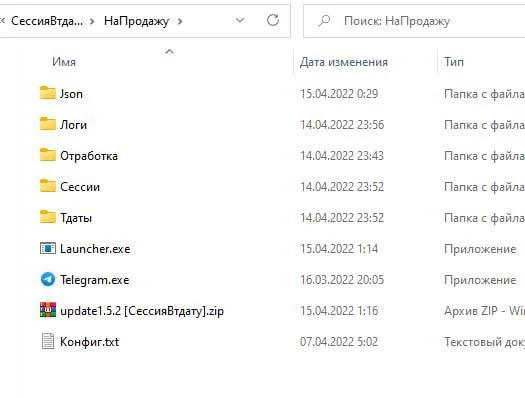Click the Папка с файлами type in Json row

pyautogui.click(x=484, y=94)
